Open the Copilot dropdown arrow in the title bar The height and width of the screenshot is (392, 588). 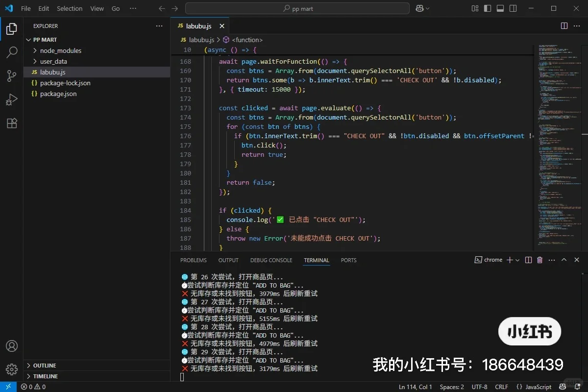pos(428,8)
